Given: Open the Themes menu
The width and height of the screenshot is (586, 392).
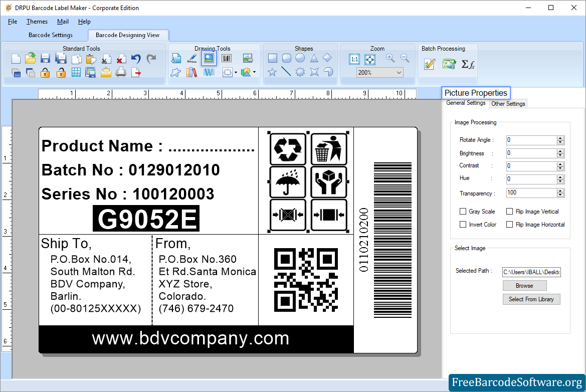Looking at the screenshot, I should (x=37, y=22).
